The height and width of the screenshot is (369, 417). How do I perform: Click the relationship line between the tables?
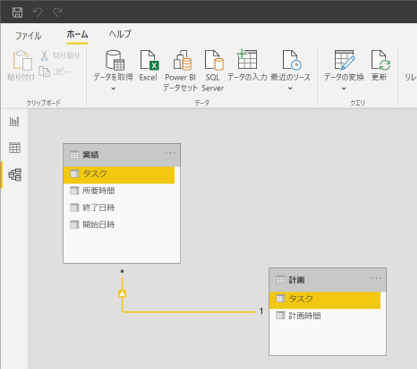pyautogui.click(x=190, y=312)
